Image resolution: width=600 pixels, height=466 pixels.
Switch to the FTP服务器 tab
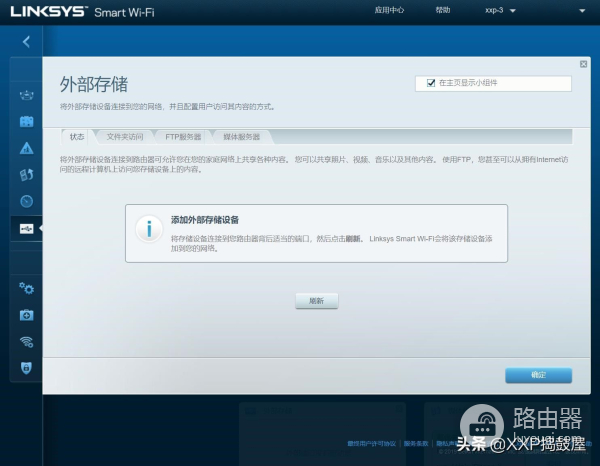[x=183, y=137]
